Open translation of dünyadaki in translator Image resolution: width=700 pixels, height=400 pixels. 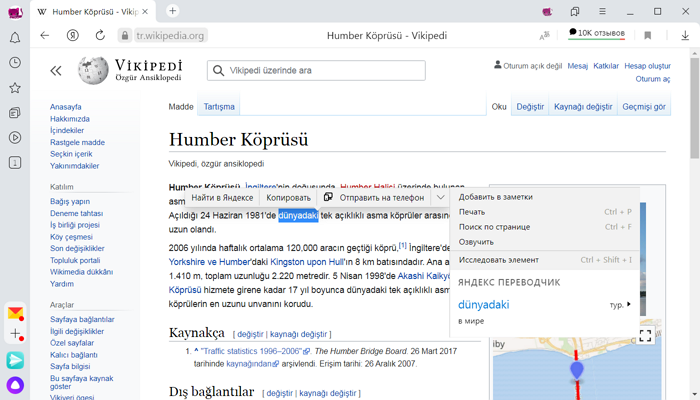point(483,305)
